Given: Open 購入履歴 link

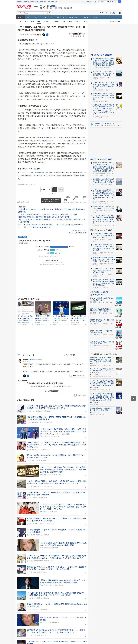Looking at the screenshot, I should pos(112,13).
